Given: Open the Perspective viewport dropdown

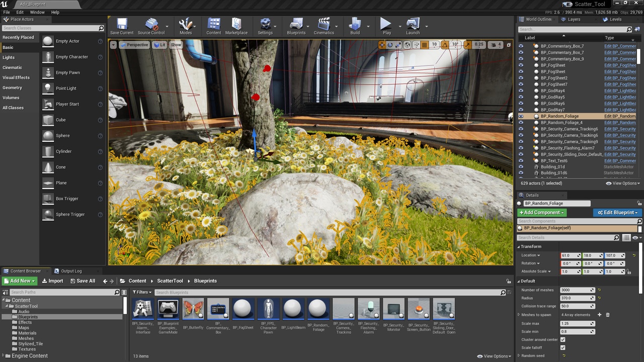Looking at the screenshot, I should (x=134, y=45).
